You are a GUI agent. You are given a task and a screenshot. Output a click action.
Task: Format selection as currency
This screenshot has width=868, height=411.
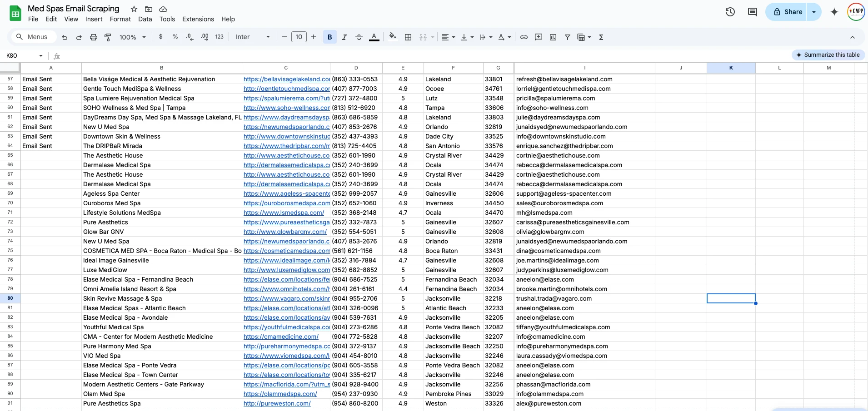pos(161,37)
